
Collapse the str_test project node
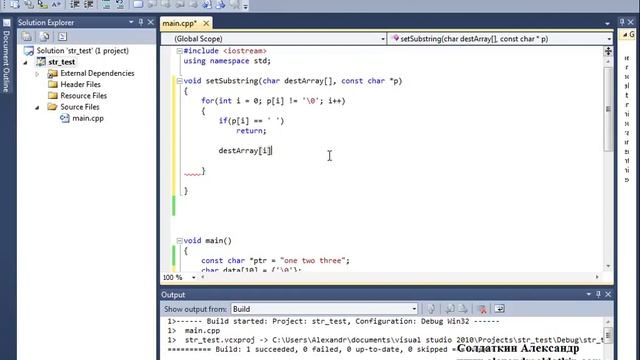26,62
